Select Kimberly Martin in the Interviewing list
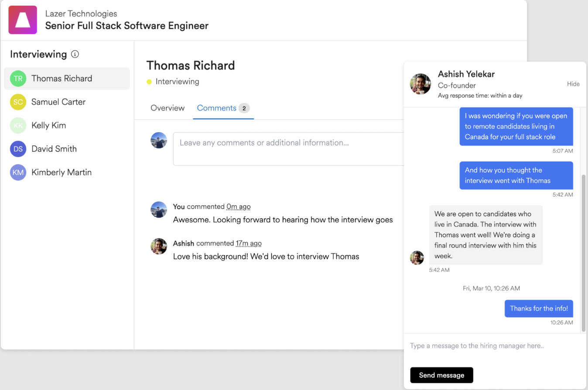Screen dimensions: 588x390 62,173
